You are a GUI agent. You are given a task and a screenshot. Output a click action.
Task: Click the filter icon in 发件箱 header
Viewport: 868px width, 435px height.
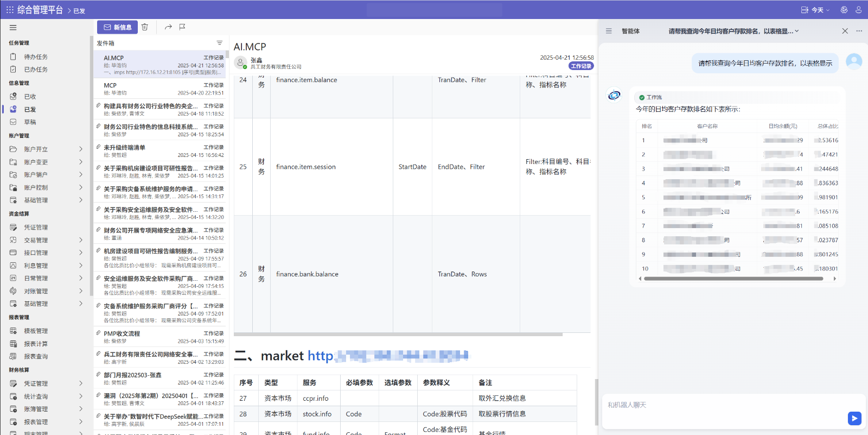pos(220,43)
